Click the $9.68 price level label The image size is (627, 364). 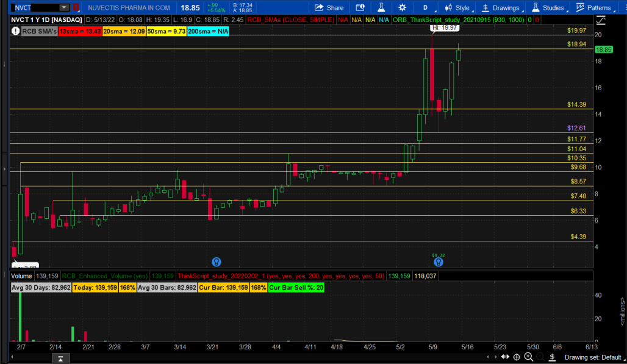pos(578,168)
